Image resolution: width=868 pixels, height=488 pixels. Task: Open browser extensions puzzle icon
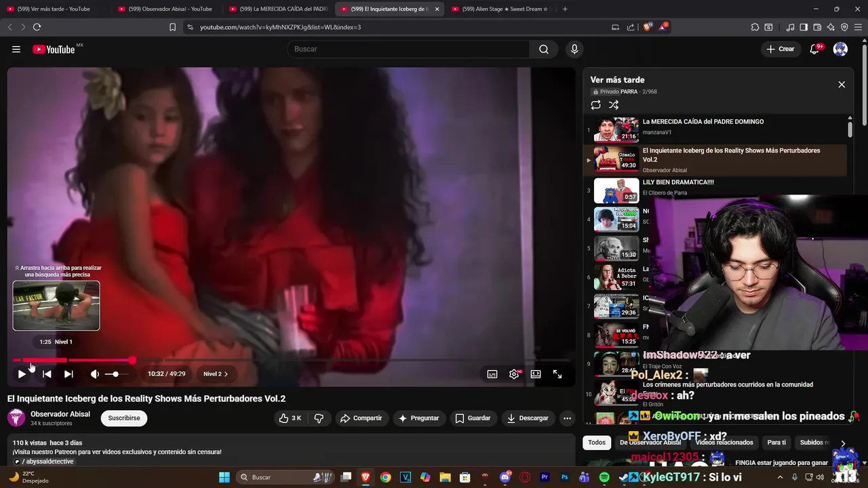755,27
